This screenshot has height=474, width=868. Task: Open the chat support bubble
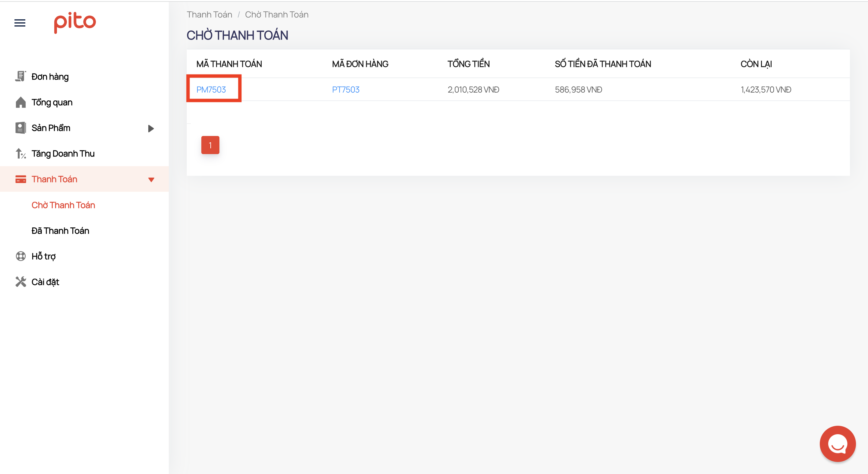[x=837, y=443]
